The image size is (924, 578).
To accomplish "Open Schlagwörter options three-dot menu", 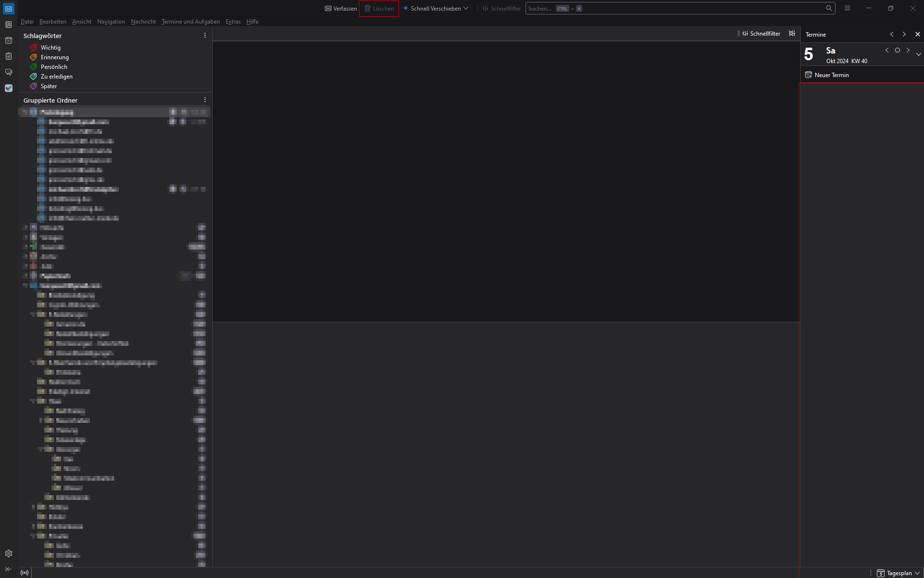I will [205, 36].
